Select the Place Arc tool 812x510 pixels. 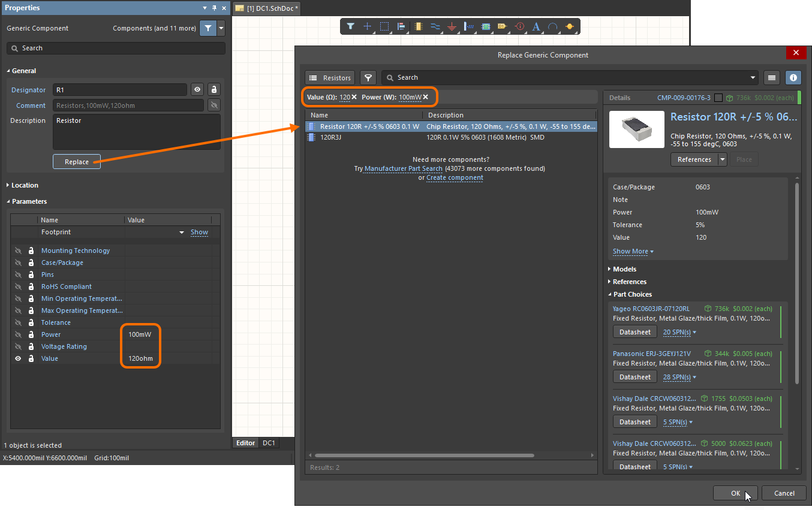coord(552,26)
